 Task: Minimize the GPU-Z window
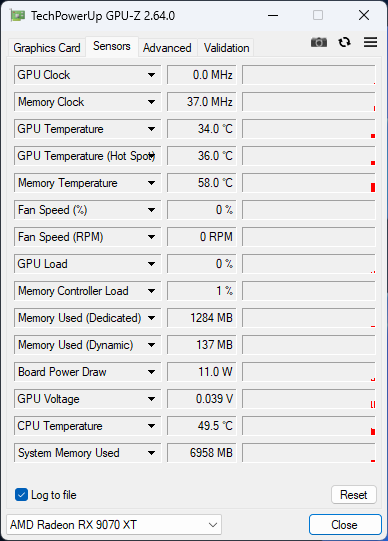point(273,16)
